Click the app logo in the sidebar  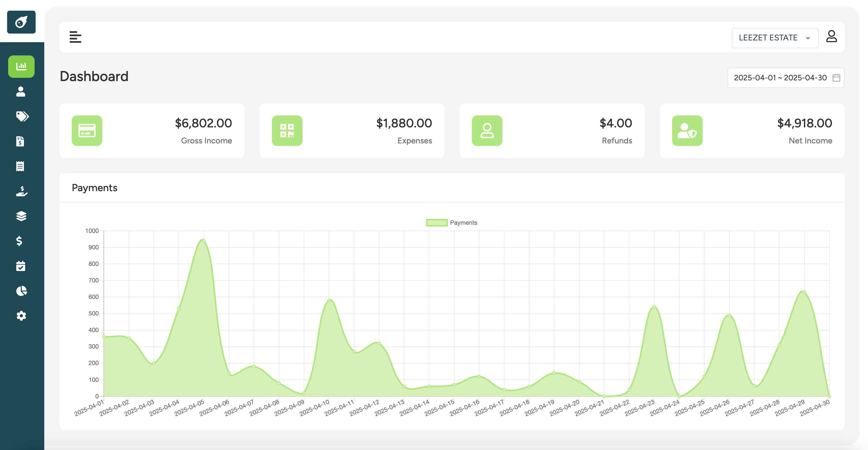[x=21, y=22]
